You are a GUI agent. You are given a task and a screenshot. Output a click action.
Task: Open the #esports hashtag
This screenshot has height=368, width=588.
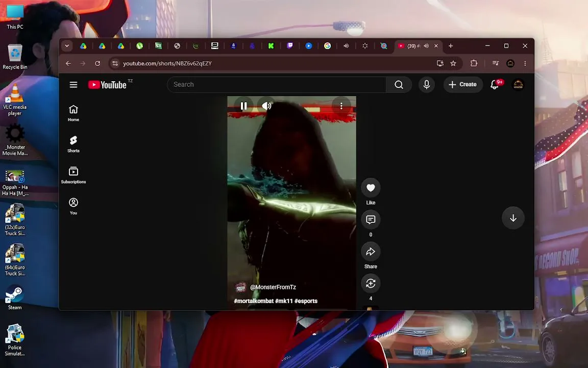(306, 301)
